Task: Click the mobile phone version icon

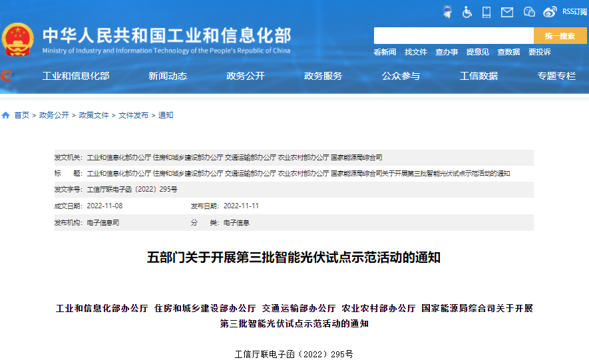Action: [x=487, y=11]
